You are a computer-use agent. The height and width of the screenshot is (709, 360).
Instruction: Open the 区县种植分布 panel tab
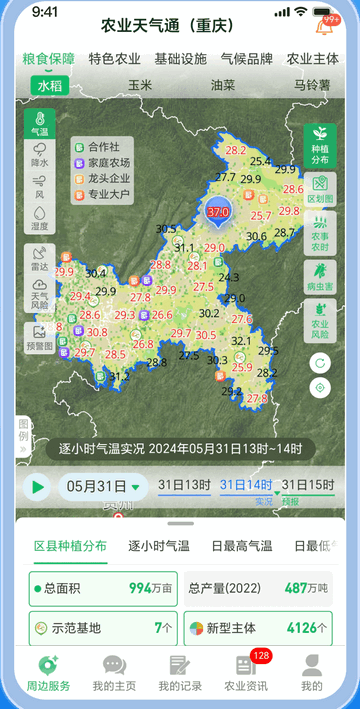click(71, 546)
